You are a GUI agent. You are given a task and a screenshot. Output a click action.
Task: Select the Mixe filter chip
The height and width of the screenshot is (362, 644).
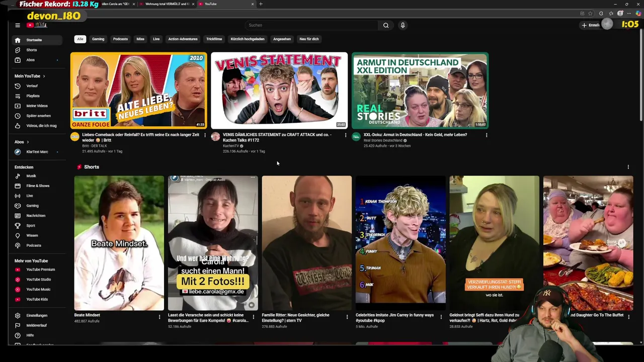(140, 39)
